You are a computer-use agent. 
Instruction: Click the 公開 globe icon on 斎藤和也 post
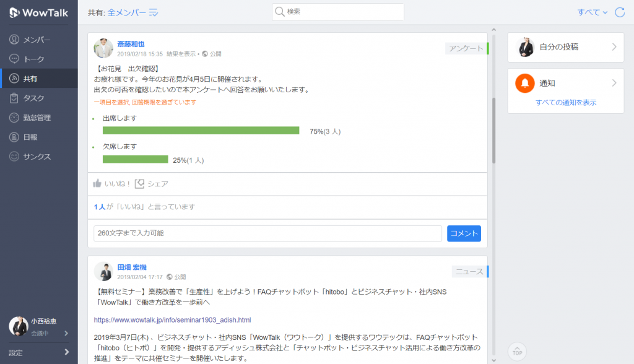(x=205, y=54)
